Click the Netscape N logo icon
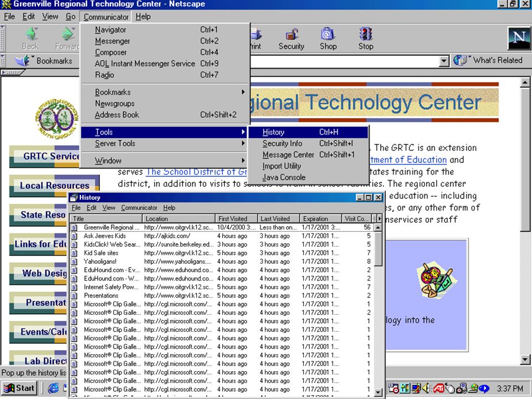The width and height of the screenshot is (532, 399). pyautogui.click(x=519, y=38)
